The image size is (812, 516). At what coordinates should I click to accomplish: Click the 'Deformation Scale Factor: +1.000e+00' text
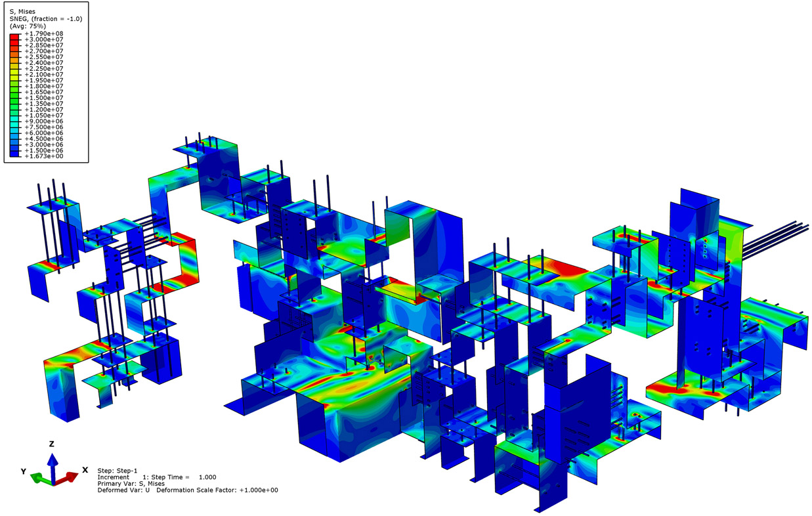point(217,490)
